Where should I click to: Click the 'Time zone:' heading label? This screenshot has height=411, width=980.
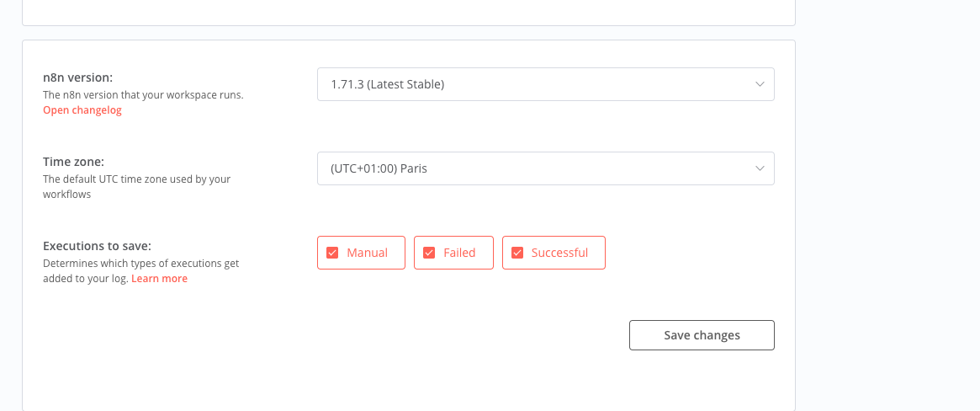pyautogui.click(x=73, y=162)
